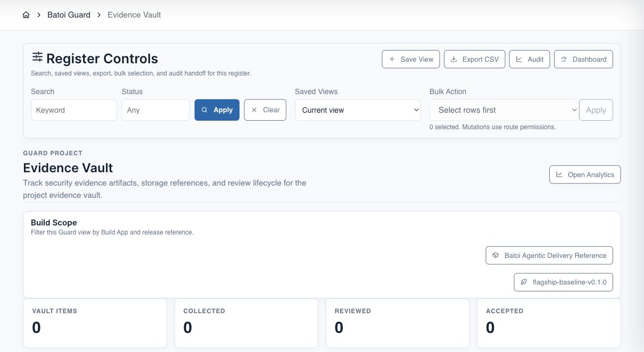Click the "Saved Views" label
This screenshot has width=644, height=352.
point(316,91)
